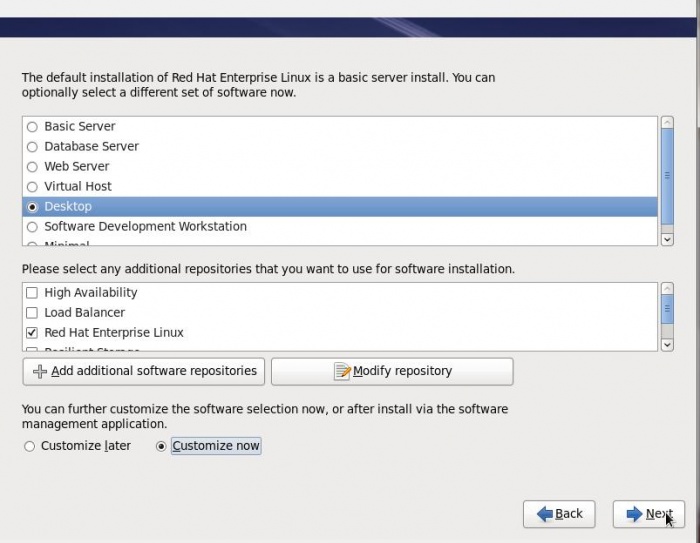Image resolution: width=700 pixels, height=543 pixels.
Task: Click the pencil icon on Modify repository
Action: coord(342,371)
